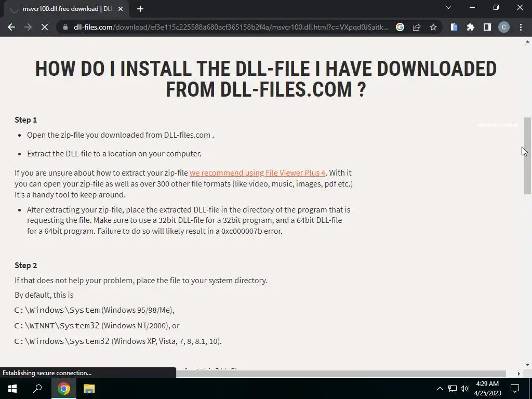532x399 pixels.
Task: Open the Extensions puzzle menu
Action: point(470,27)
